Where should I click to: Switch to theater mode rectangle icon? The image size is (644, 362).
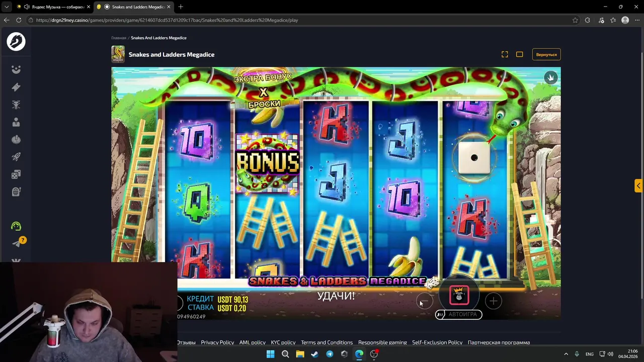point(520,54)
